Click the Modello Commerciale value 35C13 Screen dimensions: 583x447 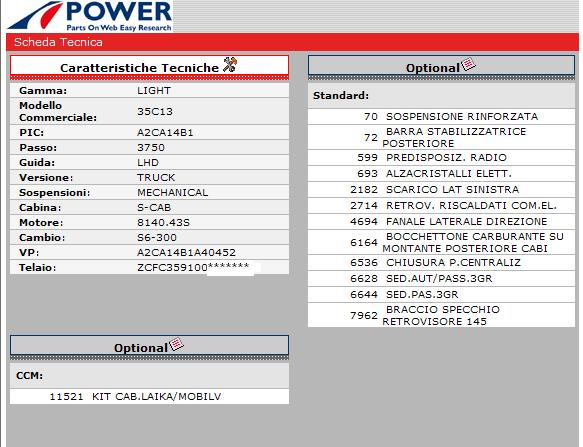coord(155,112)
